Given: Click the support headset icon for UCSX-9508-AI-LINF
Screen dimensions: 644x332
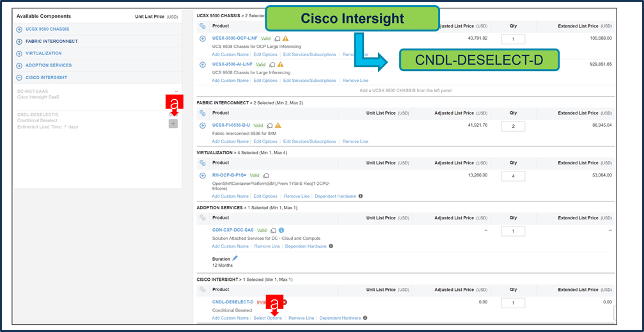Looking at the screenshot, I should point(272,65).
